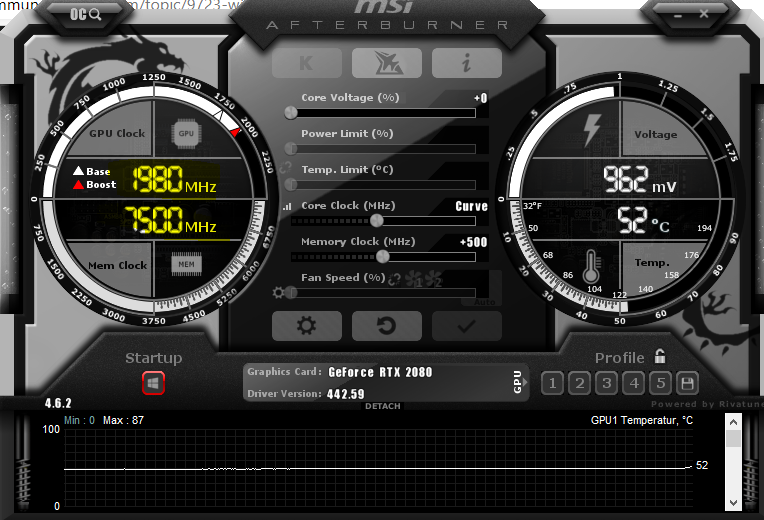This screenshot has height=520, width=764.
Task: Toggle fan sync link icon
Action: (394, 279)
